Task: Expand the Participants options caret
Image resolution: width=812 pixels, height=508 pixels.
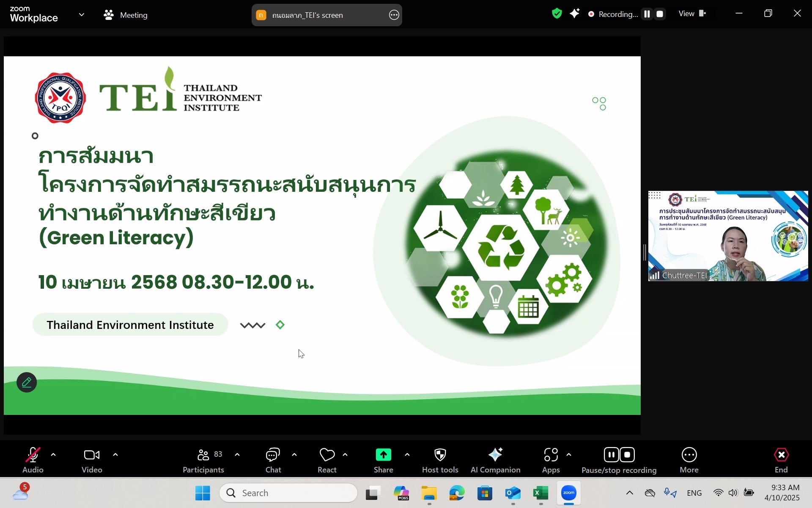Action: point(237,455)
